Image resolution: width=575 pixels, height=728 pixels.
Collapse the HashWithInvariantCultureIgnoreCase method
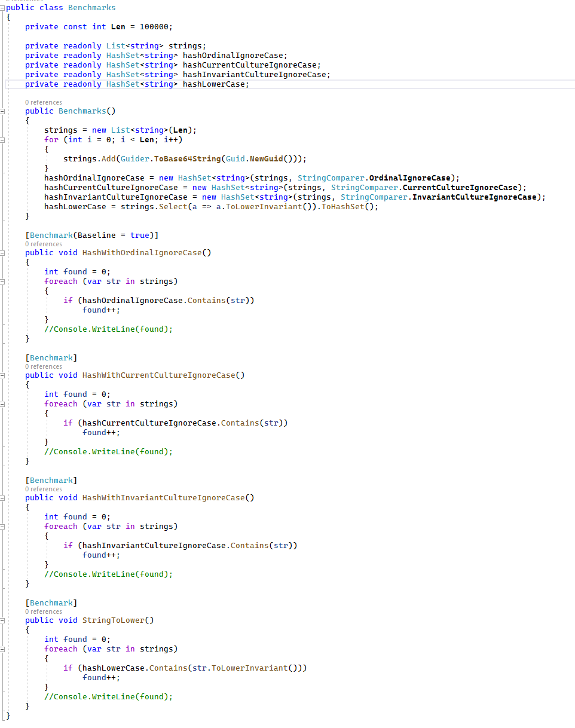click(3, 498)
